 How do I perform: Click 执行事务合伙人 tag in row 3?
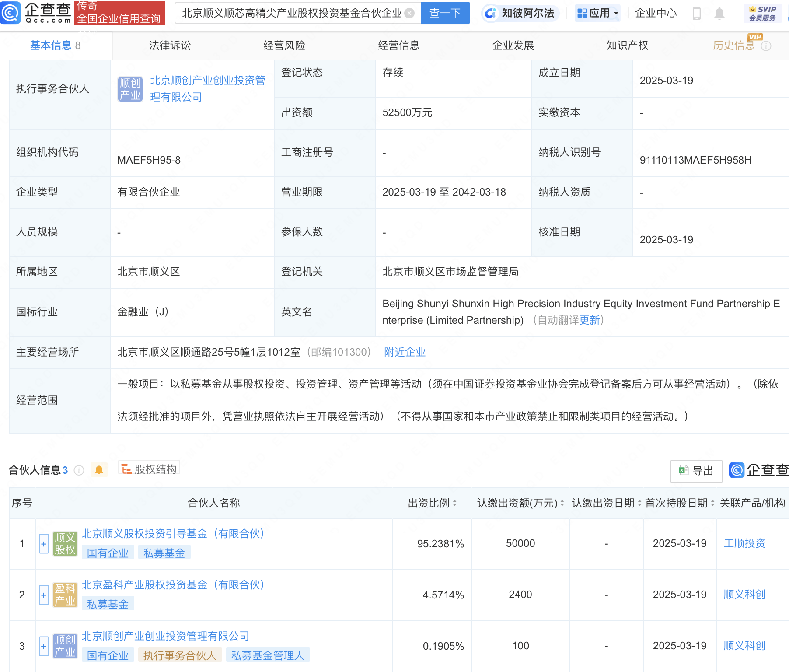[180, 656]
